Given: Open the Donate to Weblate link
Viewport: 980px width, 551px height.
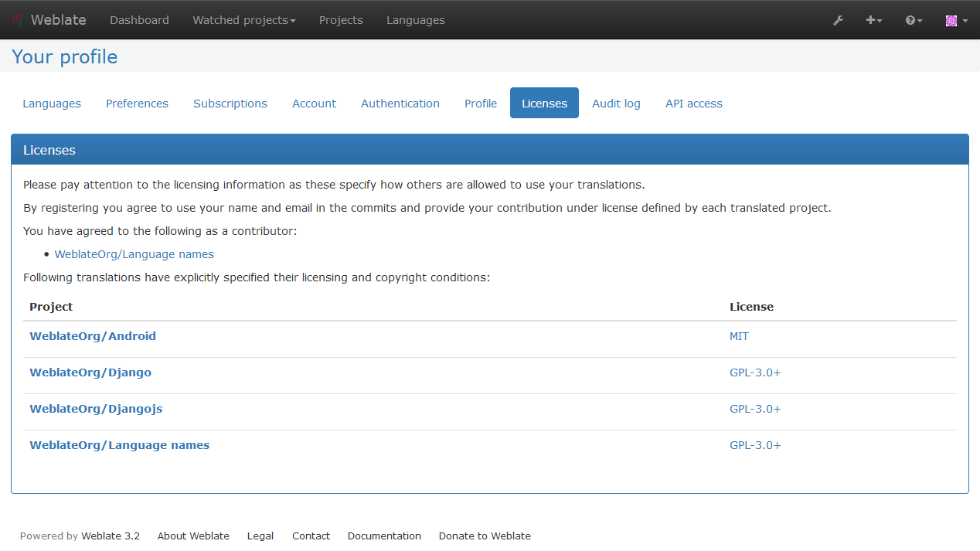Looking at the screenshot, I should click(x=485, y=536).
